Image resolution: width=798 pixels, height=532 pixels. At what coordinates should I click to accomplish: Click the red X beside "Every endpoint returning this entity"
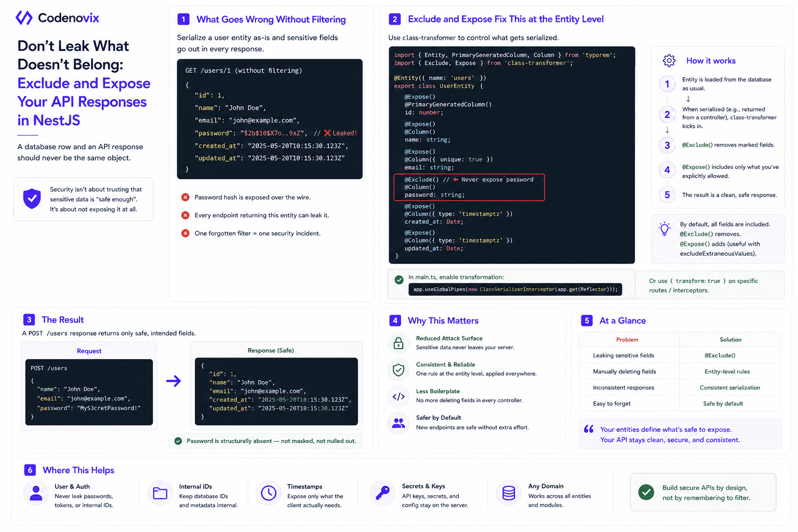(x=185, y=215)
